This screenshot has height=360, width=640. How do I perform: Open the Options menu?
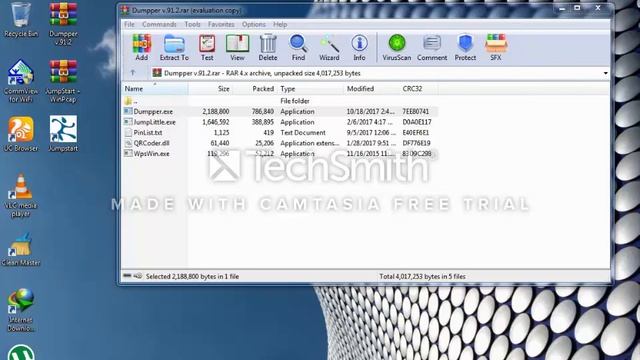(x=253, y=24)
